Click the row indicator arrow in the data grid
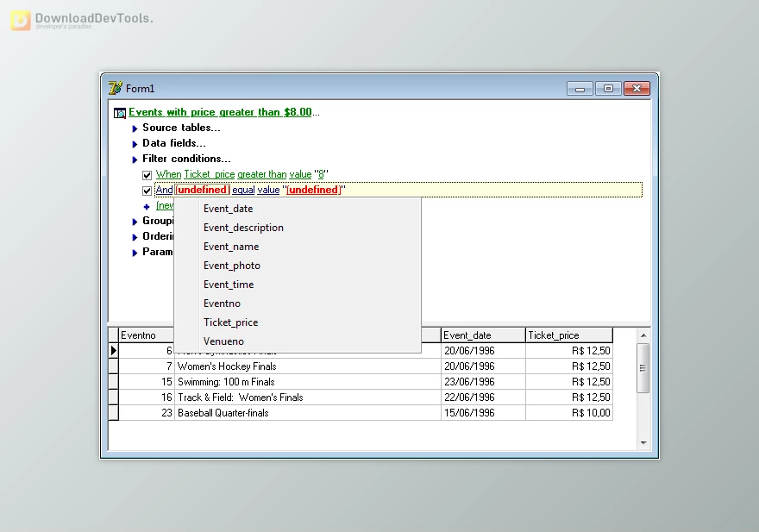Screen dimensions: 759x532 113,351
